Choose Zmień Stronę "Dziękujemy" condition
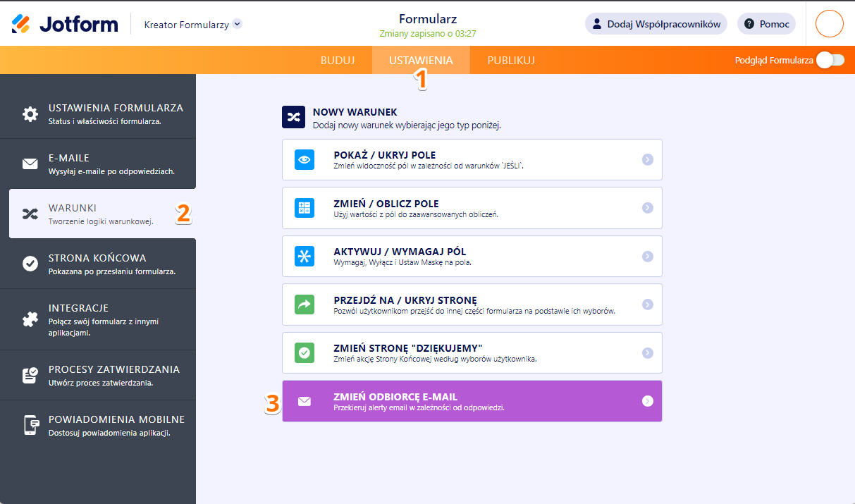This screenshot has width=855, height=504. 472,352
